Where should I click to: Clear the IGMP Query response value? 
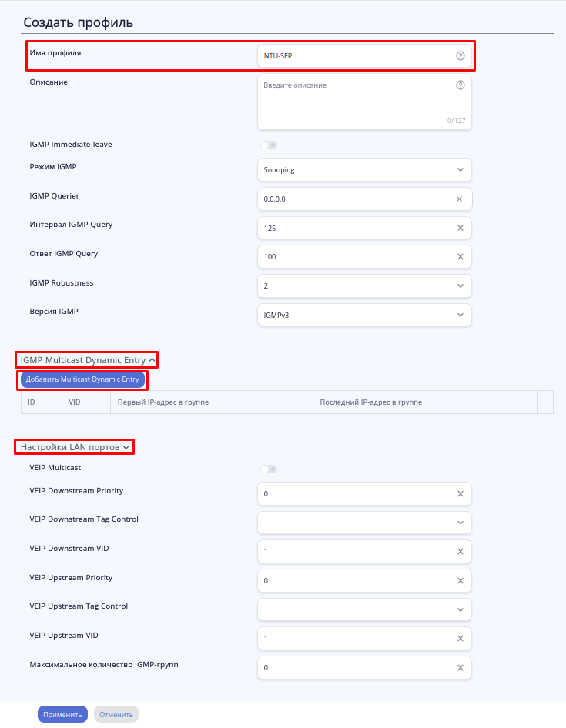point(460,257)
